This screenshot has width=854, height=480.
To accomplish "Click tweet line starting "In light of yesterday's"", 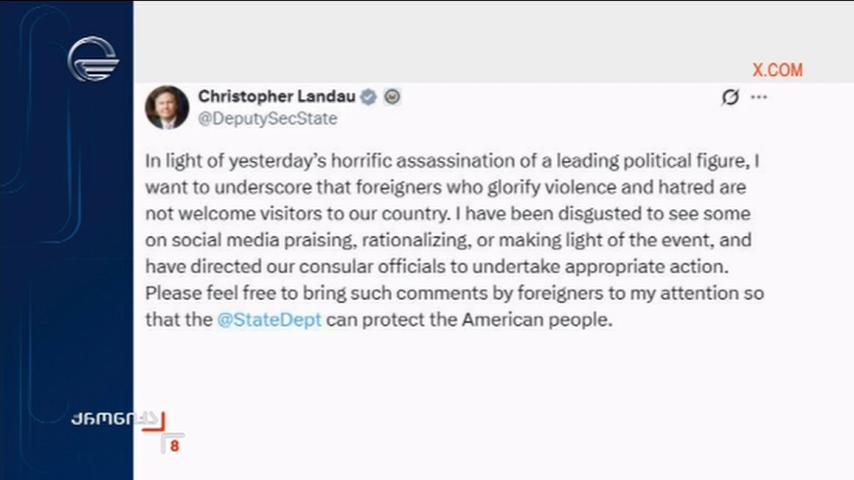I will tap(452, 161).
